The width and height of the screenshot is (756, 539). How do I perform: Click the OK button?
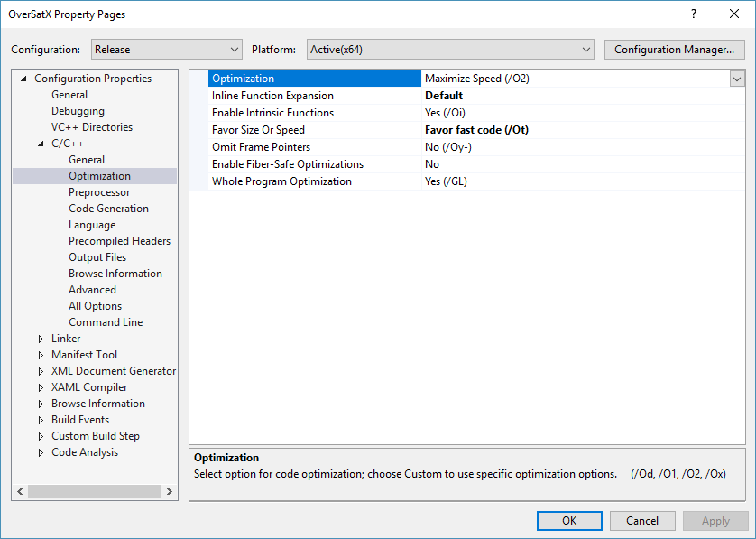click(x=569, y=521)
